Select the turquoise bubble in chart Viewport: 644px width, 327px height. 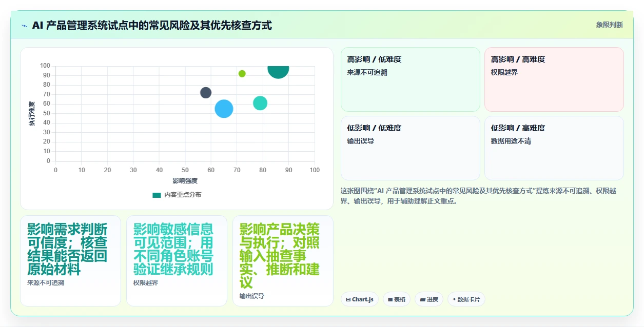[260, 103]
